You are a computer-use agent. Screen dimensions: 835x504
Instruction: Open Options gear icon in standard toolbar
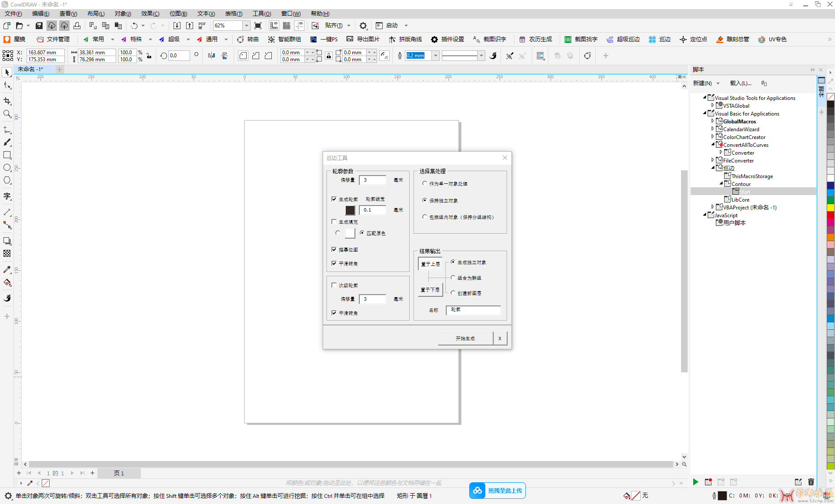pos(363,26)
